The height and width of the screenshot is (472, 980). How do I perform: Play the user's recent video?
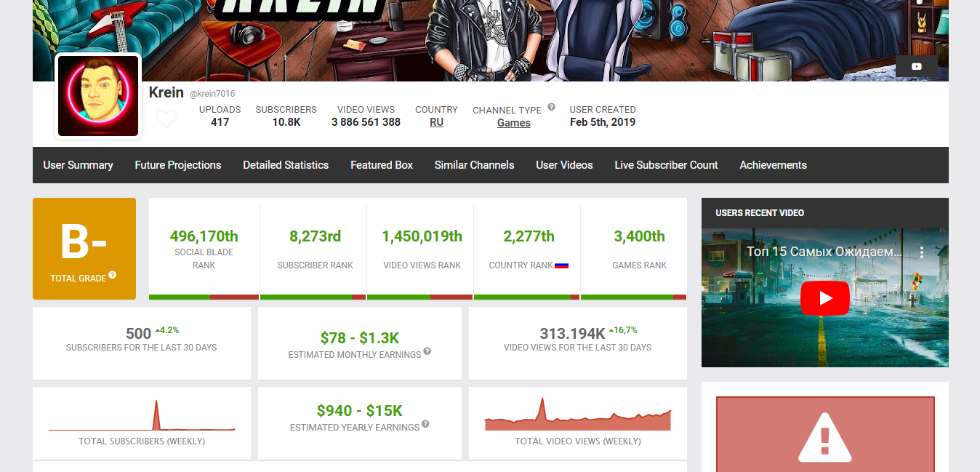click(x=825, y=298)
